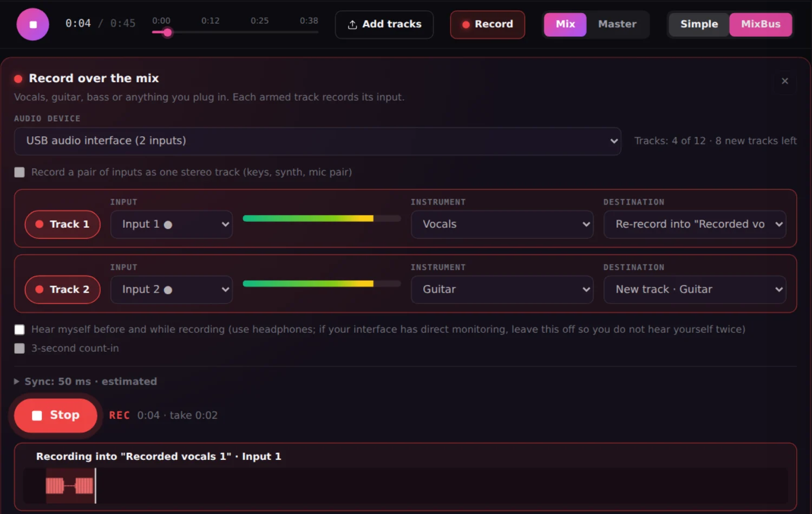Select the Simple view mode

click(699, 24)
